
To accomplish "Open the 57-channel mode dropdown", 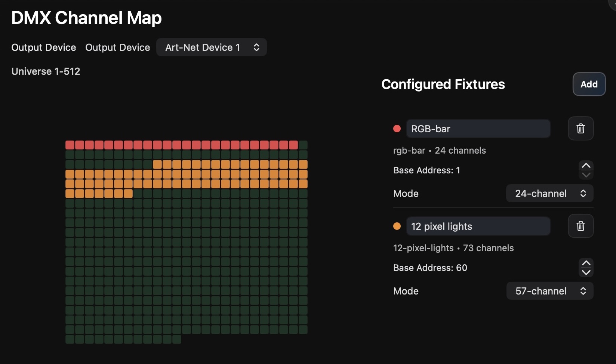I will (549, 291).
